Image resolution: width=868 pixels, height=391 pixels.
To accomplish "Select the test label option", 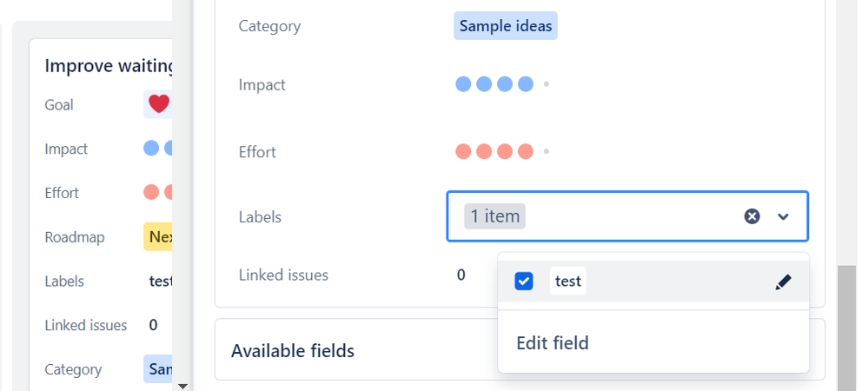I will pyautogui.click(x=568, y=282).
